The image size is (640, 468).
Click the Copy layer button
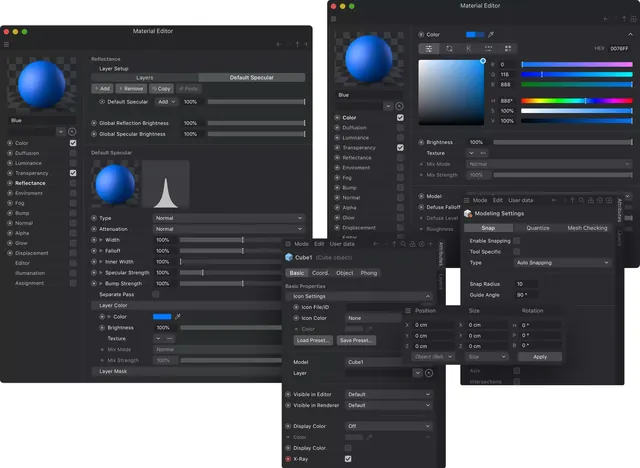161,89
